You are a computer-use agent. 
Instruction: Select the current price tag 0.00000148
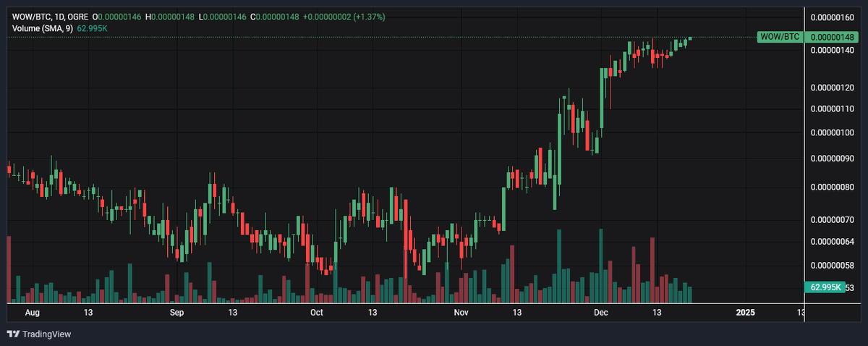coord(833,37)
